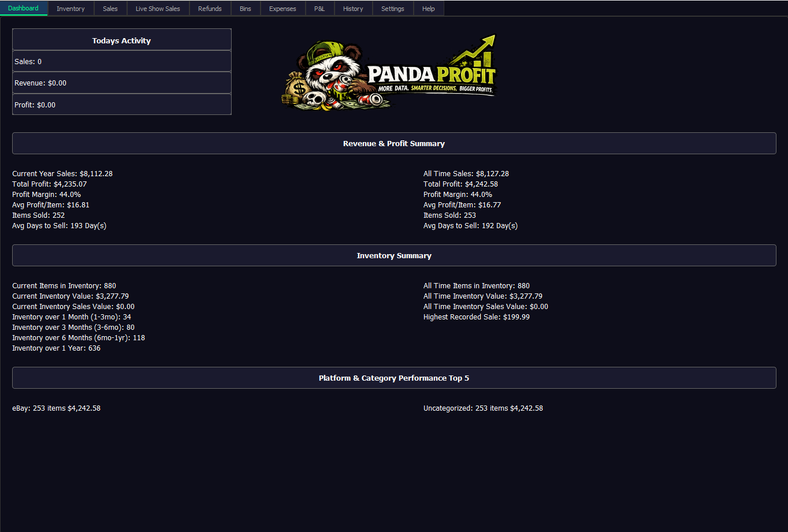Click 'All Time Items in Inventory: 880'
Viewport: 788px width, 532px height.
pyautogui.click(x=477, y=285)
